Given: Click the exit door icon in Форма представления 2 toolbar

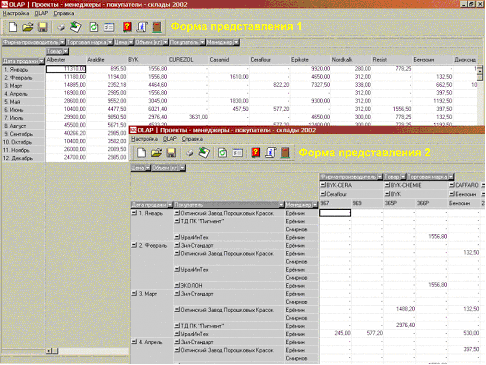Looking at the screenshot, I should pyautogui.click(x=285, y=153).
